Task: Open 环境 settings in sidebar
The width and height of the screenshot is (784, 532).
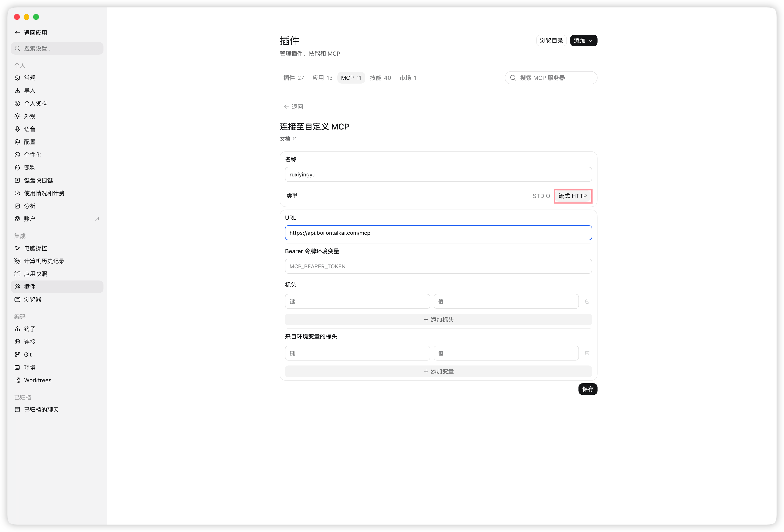Action: click(x=57, y=367)
